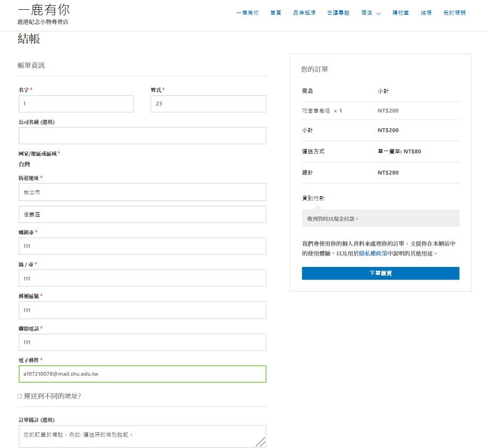This screenshot has width=488, height=448.
Task: Open the 首頁 menu item
Action: point(276,13)
